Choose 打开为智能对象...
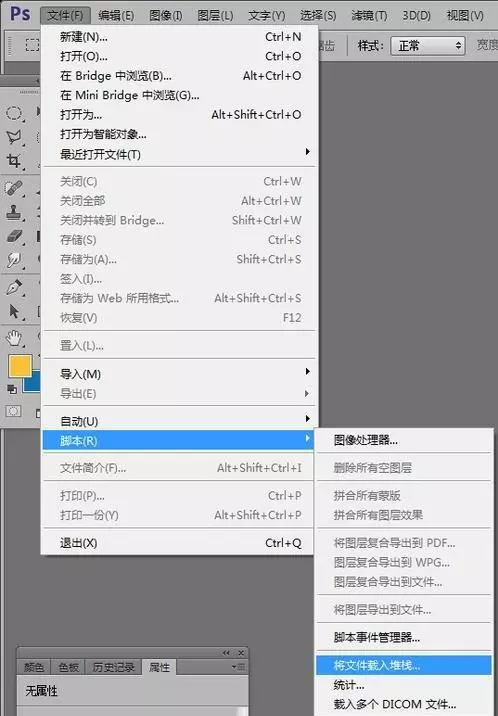Image resolution: width=498 pixels, height=716 pixels. click(179, 134)
